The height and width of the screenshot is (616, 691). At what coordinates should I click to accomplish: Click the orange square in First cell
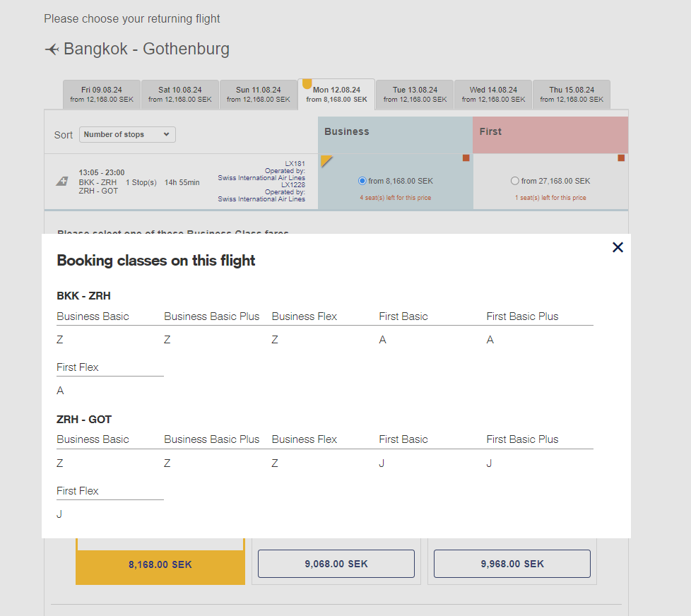click(x=621, y=158)
